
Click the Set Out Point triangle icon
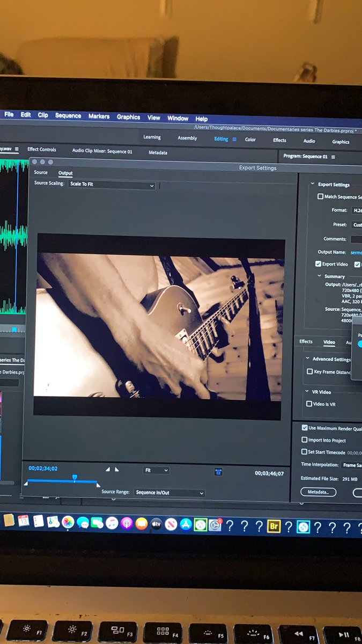coord(117,470)
